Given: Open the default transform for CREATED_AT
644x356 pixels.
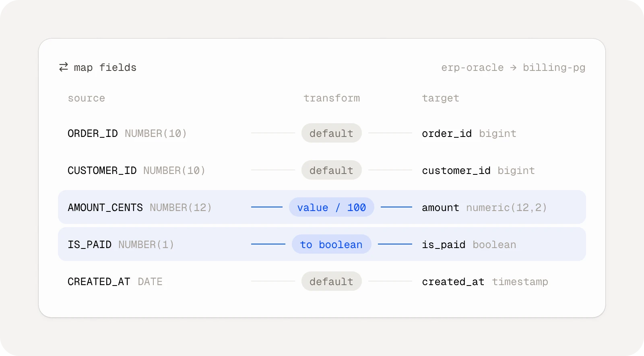Looking at the screenshot, I should 331,281.
